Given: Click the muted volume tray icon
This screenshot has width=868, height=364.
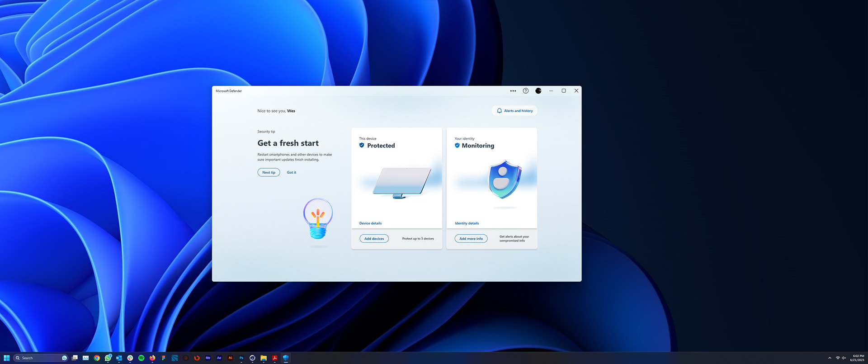Looking at the screenshot, I should 844,358.
